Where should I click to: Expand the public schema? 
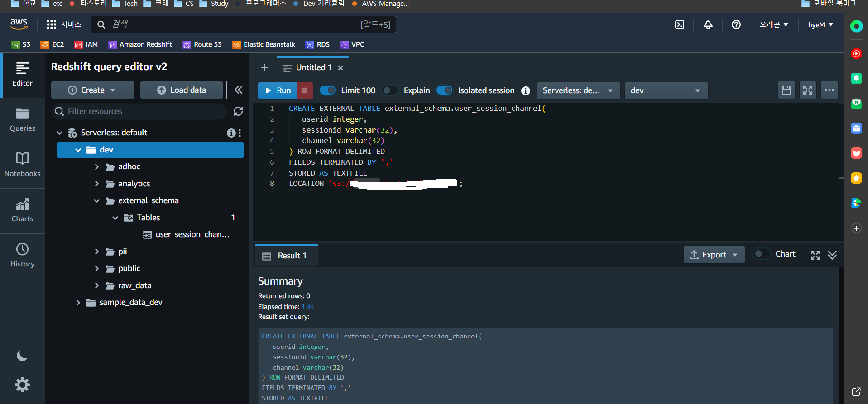coord(96,268)
